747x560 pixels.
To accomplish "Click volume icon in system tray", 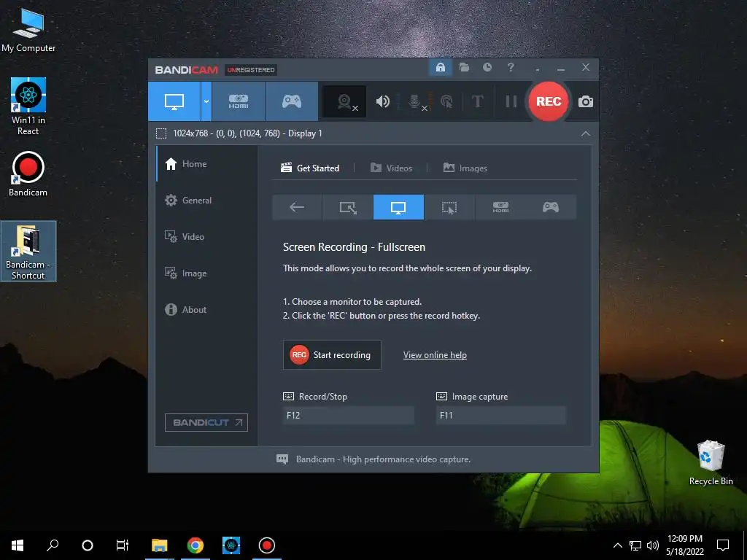I will [x=653, y=545].
